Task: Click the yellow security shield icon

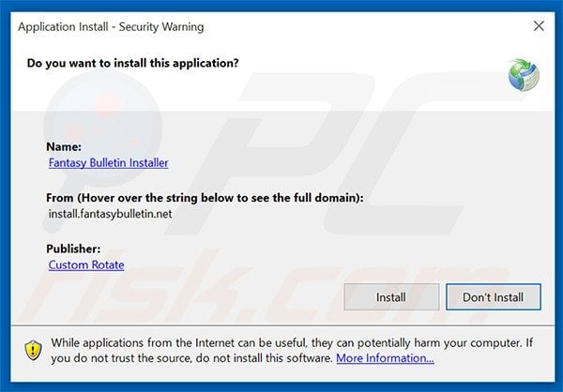Action: click(32, 350)
